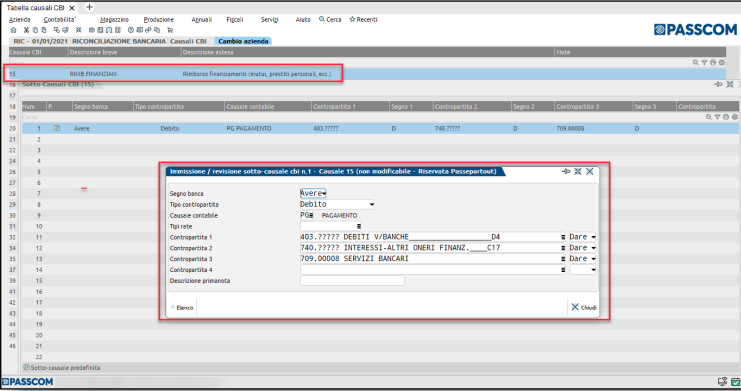Click the Segno banca column header

coord(102,106)
